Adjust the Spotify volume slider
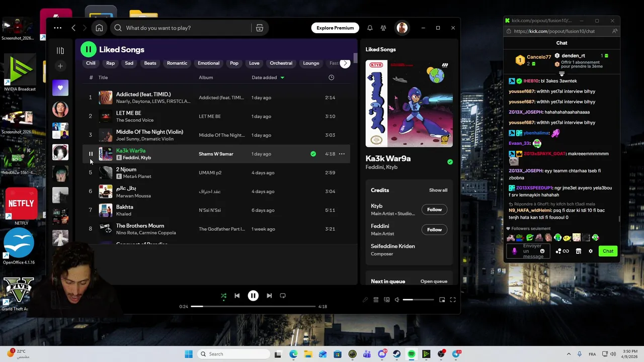The height and width of the screenshot is (362, 644). (418, 300)
